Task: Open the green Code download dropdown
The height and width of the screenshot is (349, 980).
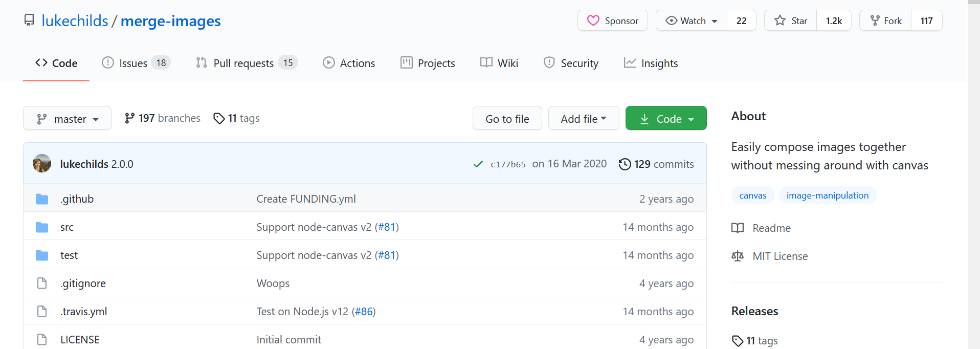Action: [x=666, y=118]
